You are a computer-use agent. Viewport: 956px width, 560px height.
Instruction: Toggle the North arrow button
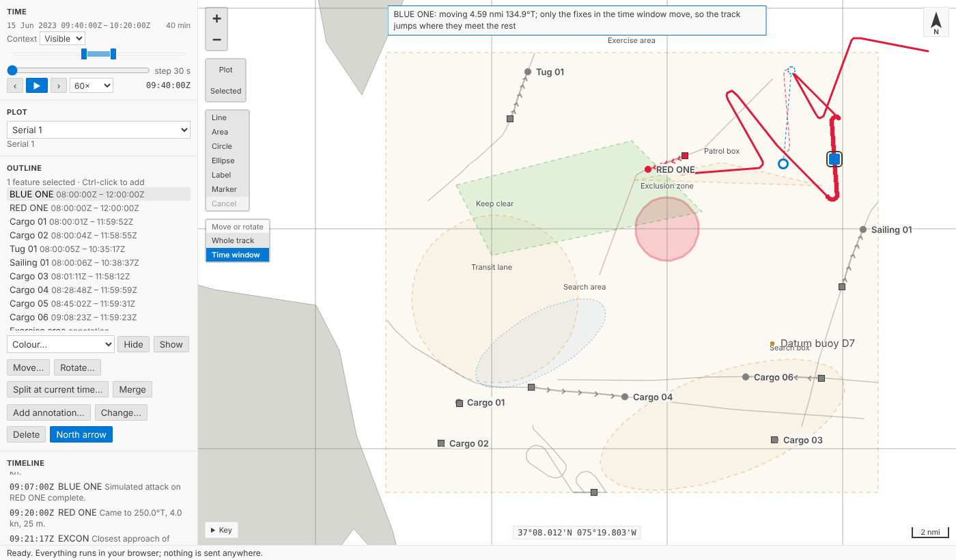(x=81, y=434)
